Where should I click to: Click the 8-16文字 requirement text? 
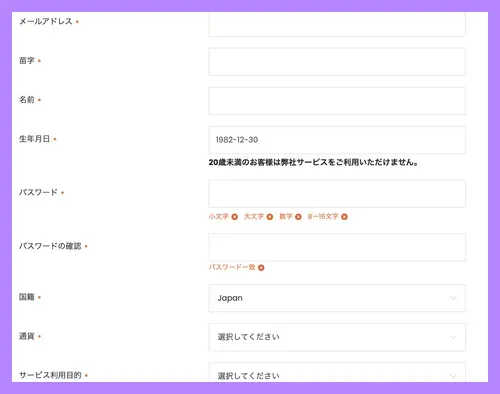(323, 216)
